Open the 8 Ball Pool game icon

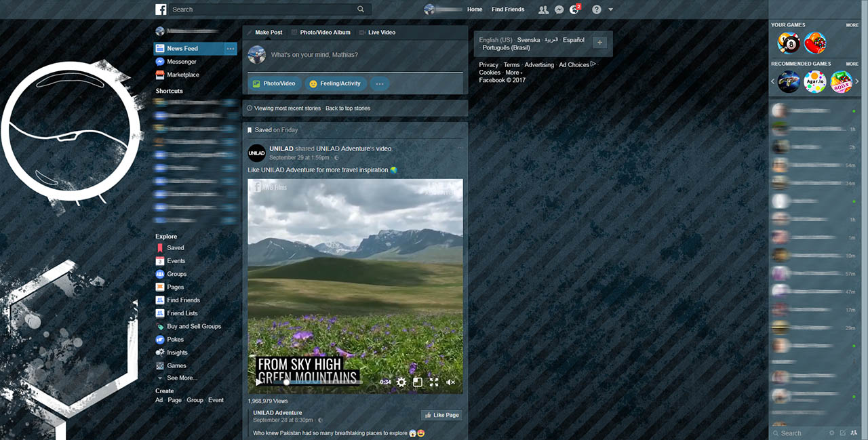(x=788, y=43)
